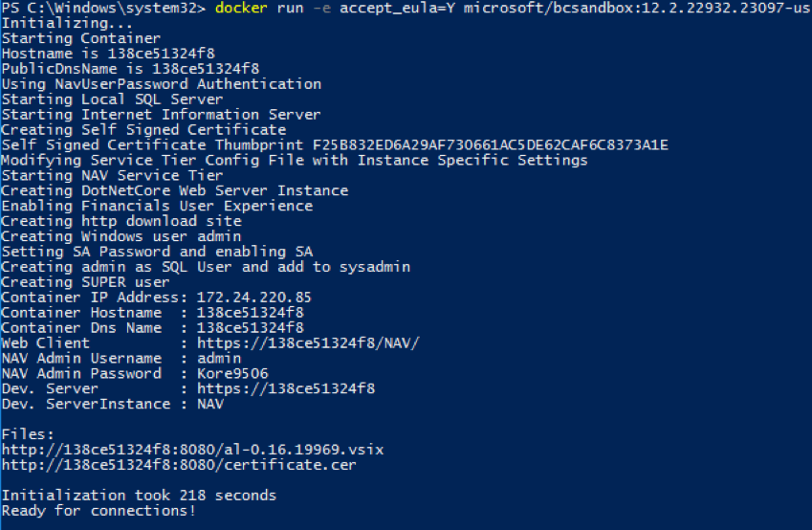The image size is (812, 530).
Task: Click the Container Dns Name value
Action: (x=251, y=328)
